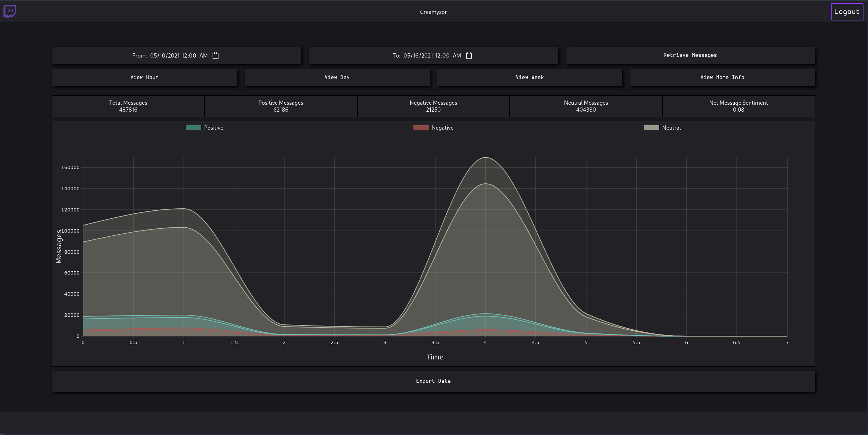Switch to View Day
The width and height of the screenshot is (868, 435).
point(337,77)
